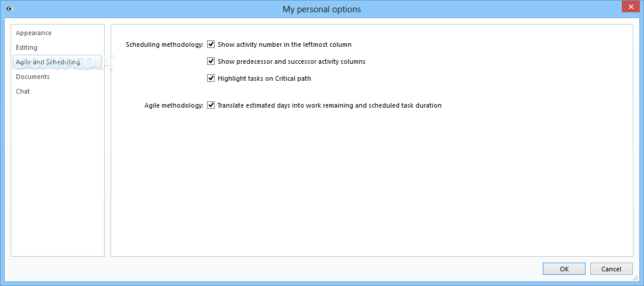The height and width of the screenshot is (286, 644).
Task: Confirm settings with the OK button
Action: (564, 268)
